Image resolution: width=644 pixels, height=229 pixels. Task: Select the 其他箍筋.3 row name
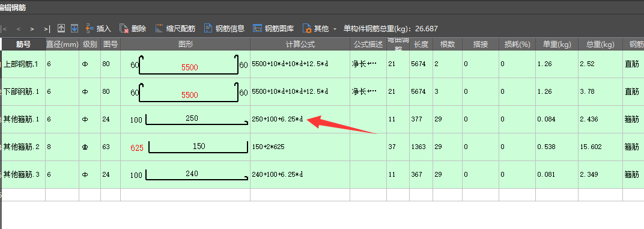point(23,174)
